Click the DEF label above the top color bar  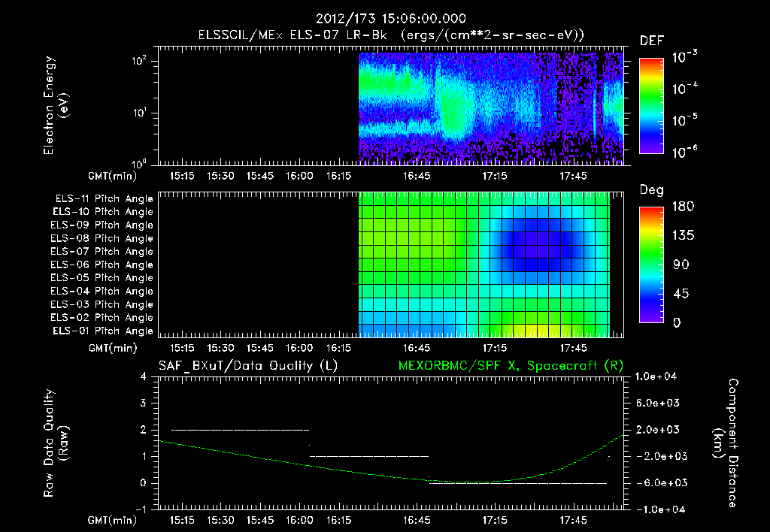[652, 41]
